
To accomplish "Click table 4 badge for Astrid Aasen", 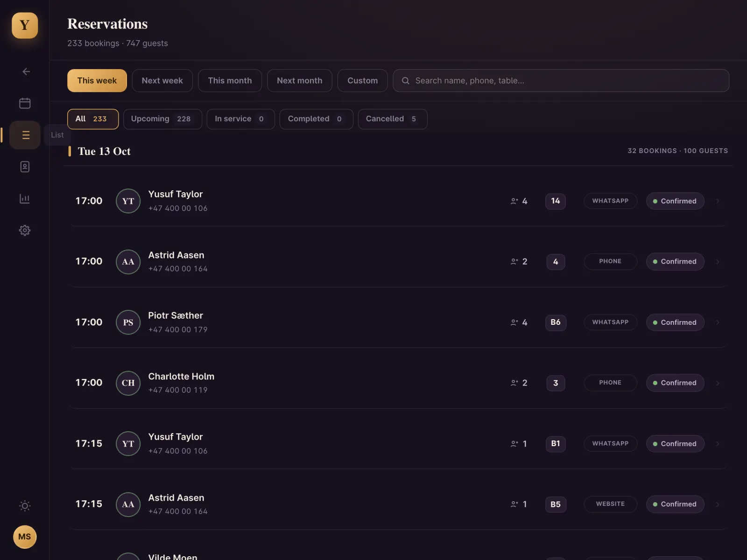I will (x=556, y=262).
